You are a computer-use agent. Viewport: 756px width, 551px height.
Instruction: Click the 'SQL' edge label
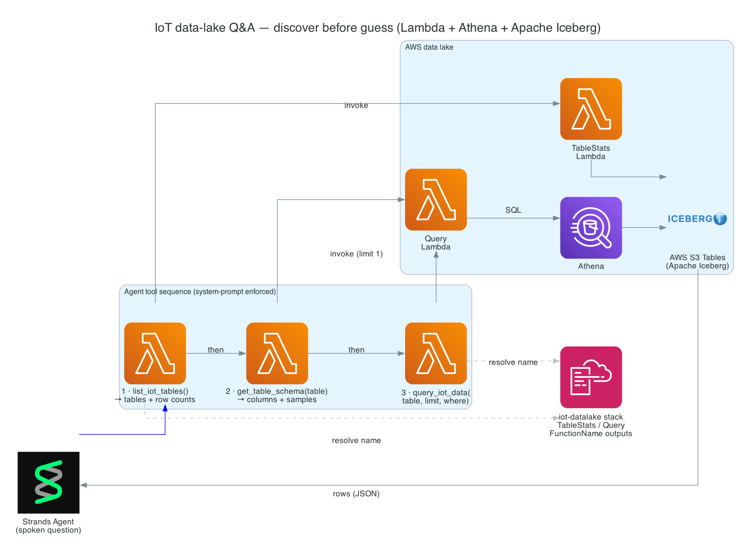(513, 210)
